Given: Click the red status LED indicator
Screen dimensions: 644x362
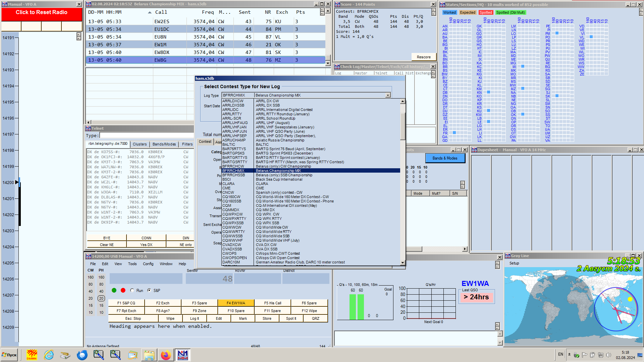Looking at the screenshot, I should [123, 290].
